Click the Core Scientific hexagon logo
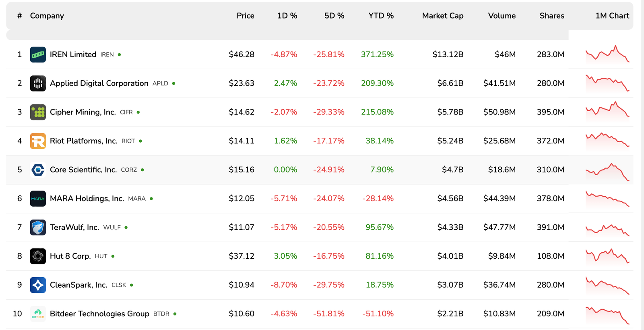Image resolution: width=644 pixels, height=330 pixels. tap(38, 170)
